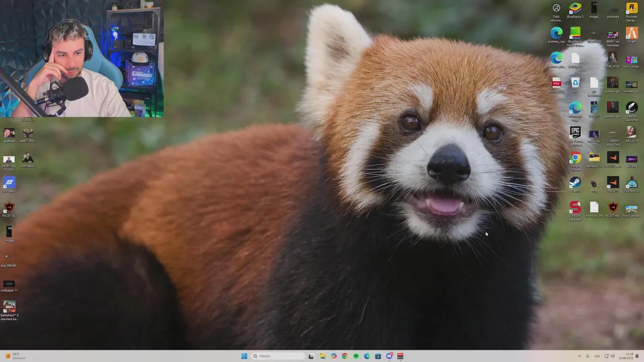This screenshot has width=644, height=362.
Task: Open BlueStacks Multi-Instance Manager shortcut
Action: [x=575, y=36]
